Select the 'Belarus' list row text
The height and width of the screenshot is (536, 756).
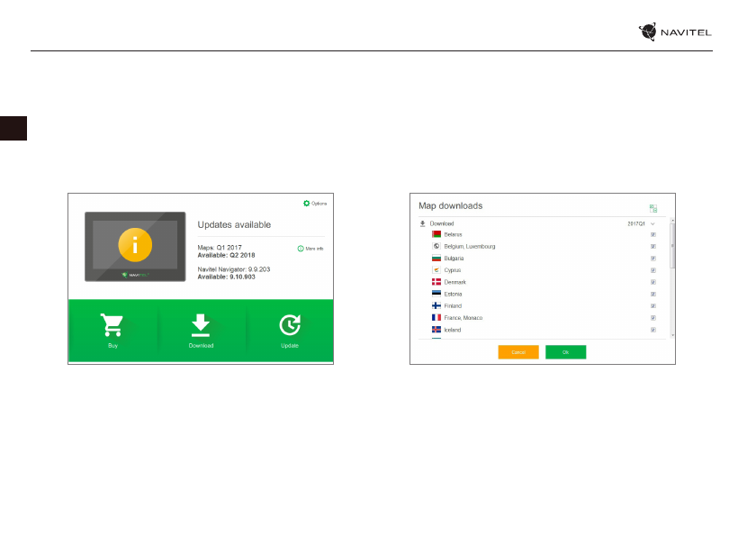pos(453,234)
